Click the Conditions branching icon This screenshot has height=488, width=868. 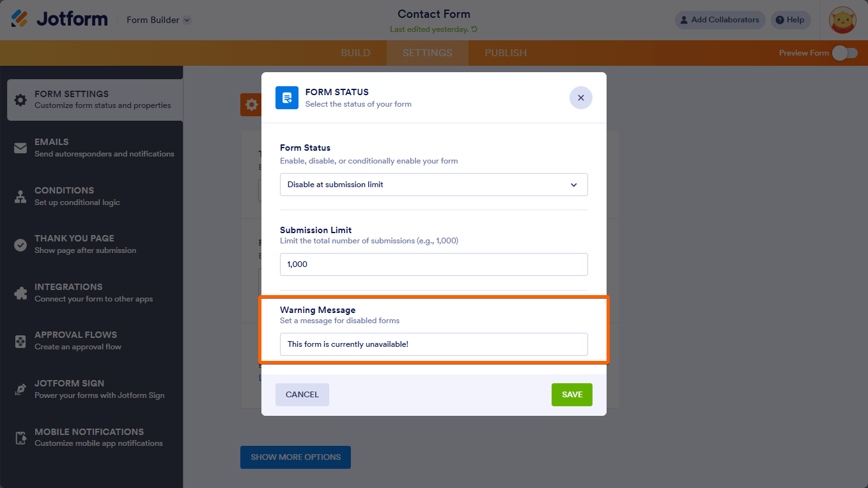pos(20,197)
